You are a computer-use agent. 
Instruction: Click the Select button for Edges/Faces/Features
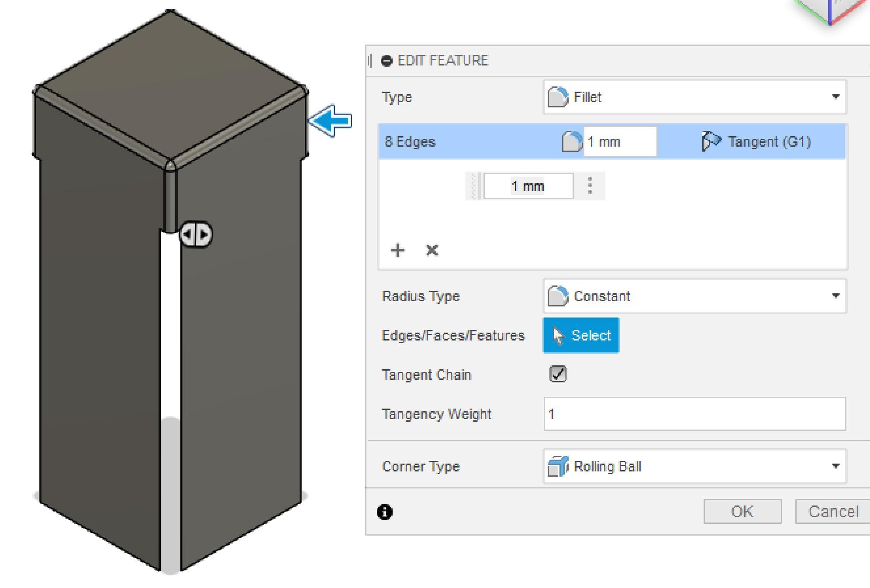coord(580,335)
